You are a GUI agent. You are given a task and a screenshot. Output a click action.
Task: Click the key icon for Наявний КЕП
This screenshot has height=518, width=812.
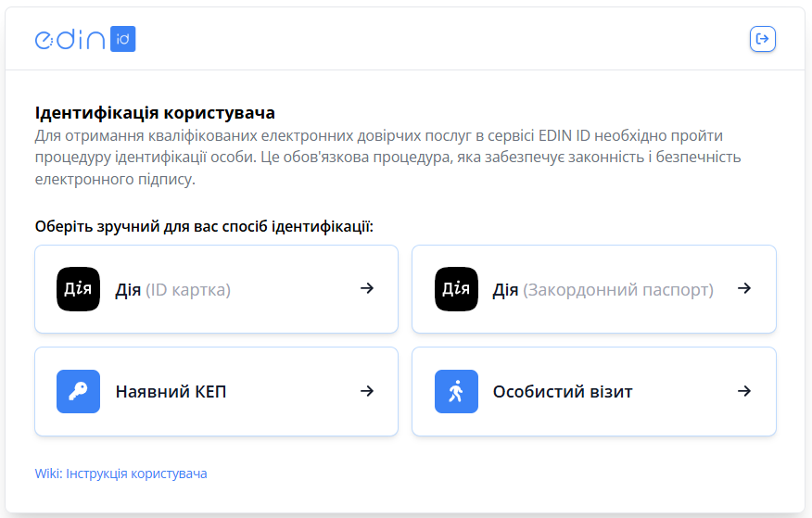pos(78,391)
